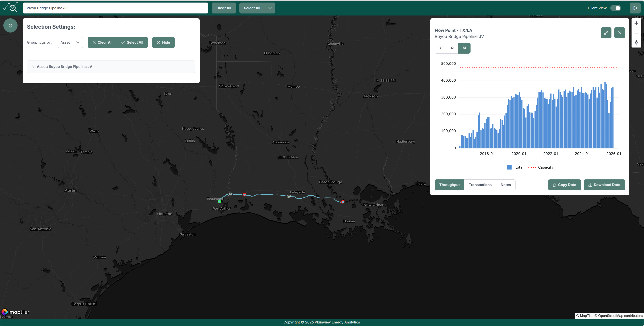The height and width of the screenshot is (326, 644).
Task: Open the Group tags by dropdown
Action: coord(70,42)
